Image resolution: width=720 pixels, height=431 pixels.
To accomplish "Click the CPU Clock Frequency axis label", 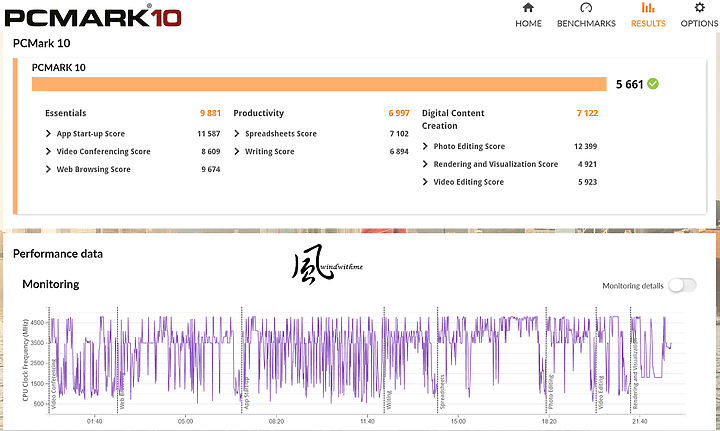I will [x=25, y=360].
